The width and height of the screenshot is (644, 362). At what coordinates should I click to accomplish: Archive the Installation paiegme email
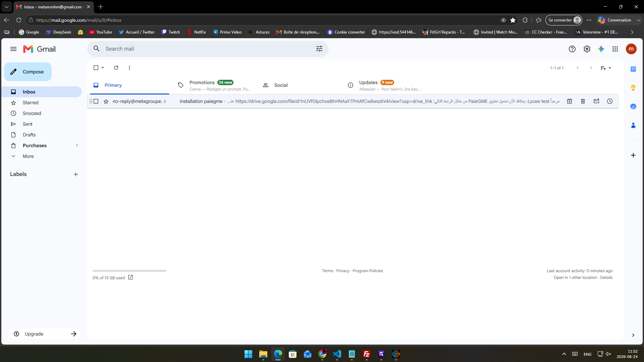click(570, 101)
